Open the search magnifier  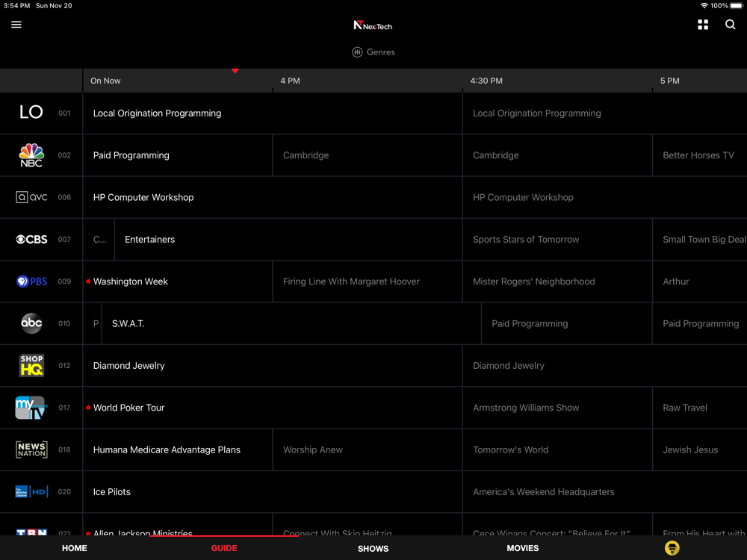click(730, 25)
